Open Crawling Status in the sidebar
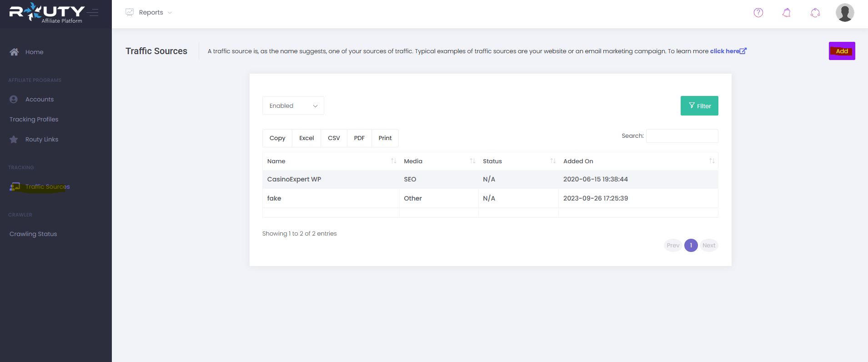Screen dimensions: 868x362 [33, 234]
